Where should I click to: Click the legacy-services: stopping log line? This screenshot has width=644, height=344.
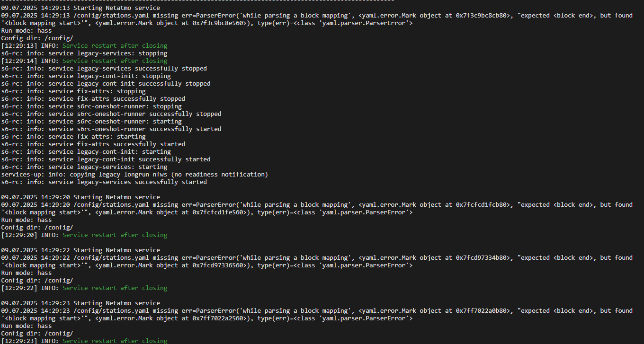84,53
